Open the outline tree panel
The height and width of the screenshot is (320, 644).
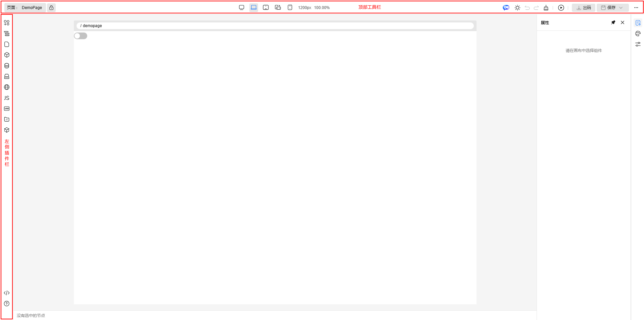(7, 34)
